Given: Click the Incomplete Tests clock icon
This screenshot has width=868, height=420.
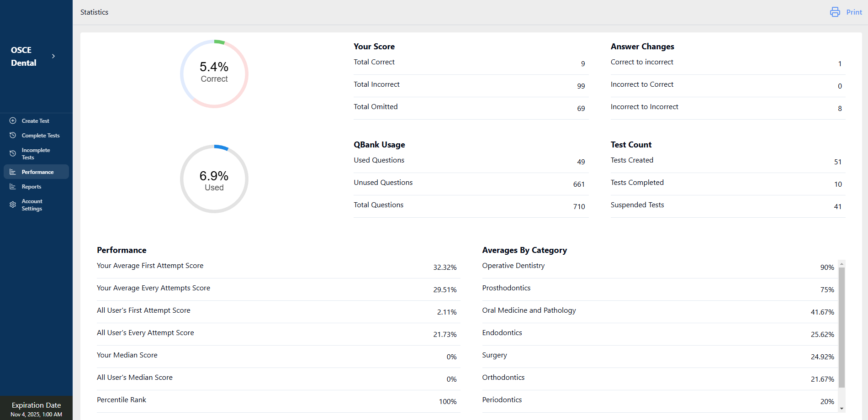Looking at the screenshot, I should (13, 153).
